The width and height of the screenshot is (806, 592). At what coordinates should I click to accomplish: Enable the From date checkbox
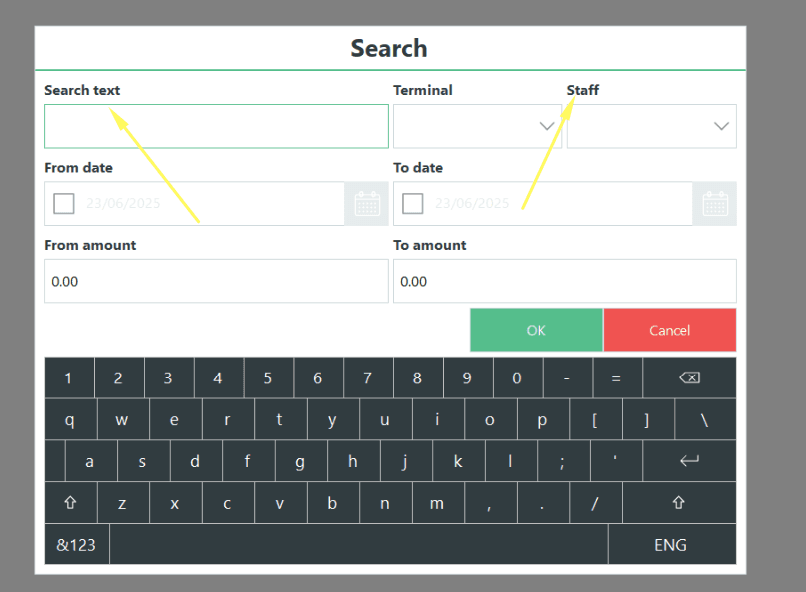(63, 203)
